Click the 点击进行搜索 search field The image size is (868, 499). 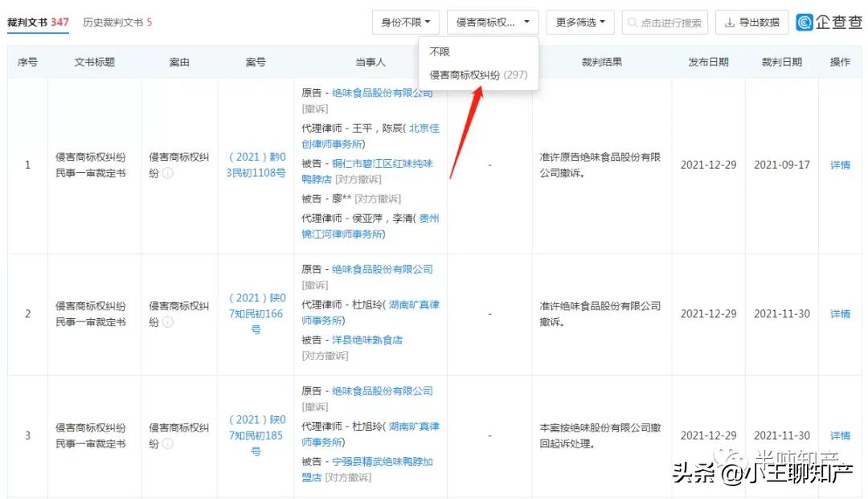point(665,22)
